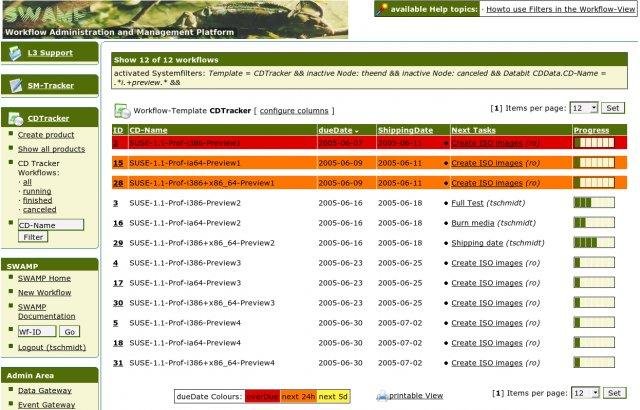
Task: Open Full Test task link
Action: [467, 203]
